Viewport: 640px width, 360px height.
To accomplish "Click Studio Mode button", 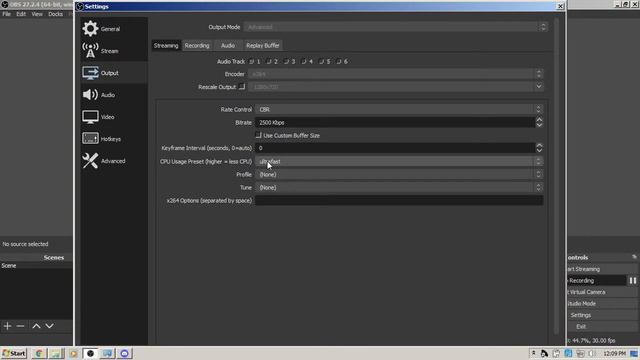I will (602, 303).
